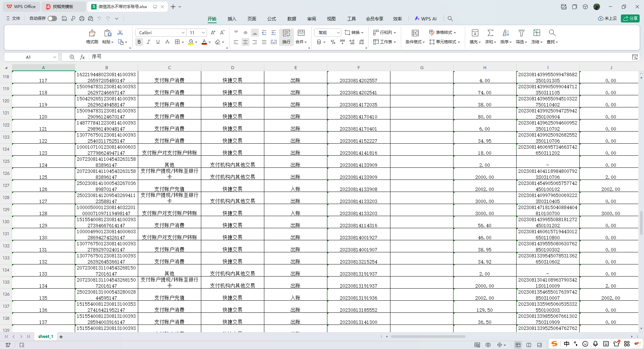Toggle italic formatting
The width and height of the screenshot is (644, 349).
(148, 42)
